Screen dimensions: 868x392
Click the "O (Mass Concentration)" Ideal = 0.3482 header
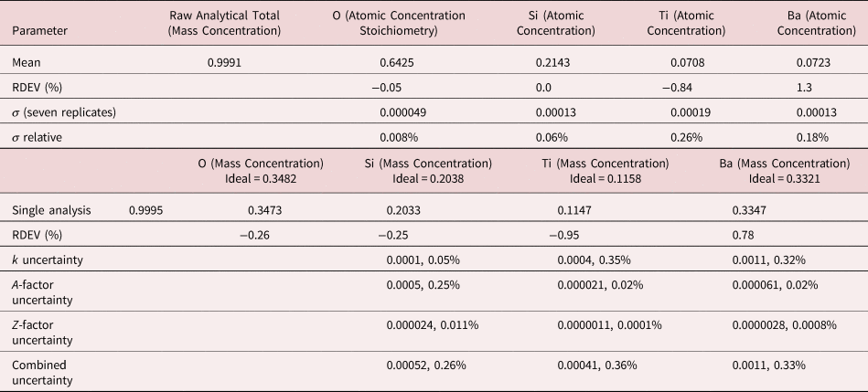pyautogui.click(x=261, y=171)
